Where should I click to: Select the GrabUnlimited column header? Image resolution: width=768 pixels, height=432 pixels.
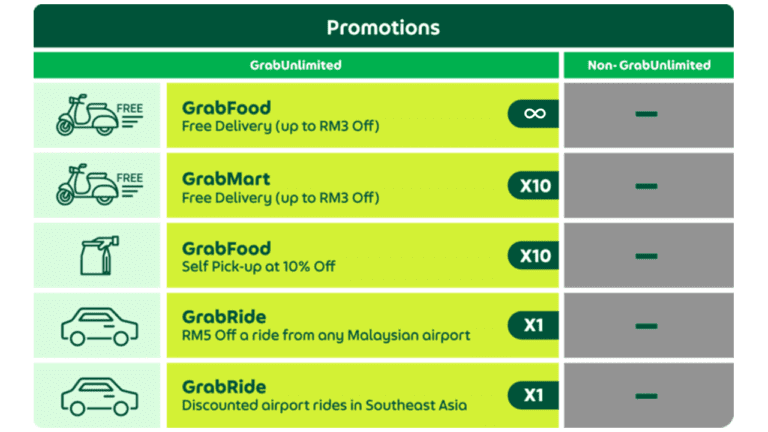pyautogui.click(x=296, y=66)
